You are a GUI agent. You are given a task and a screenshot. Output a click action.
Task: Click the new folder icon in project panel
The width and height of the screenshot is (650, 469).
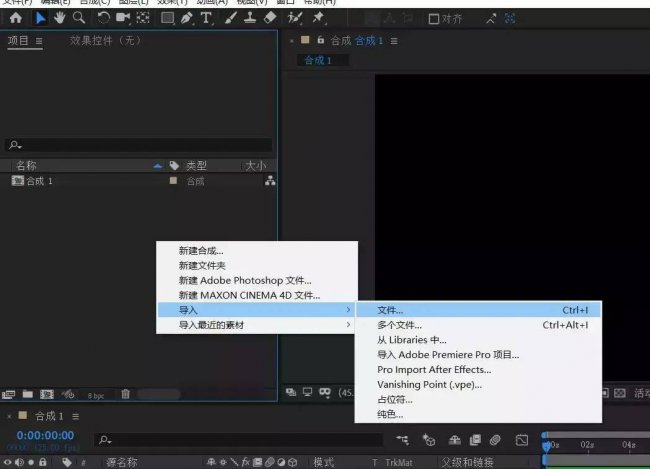28,394
